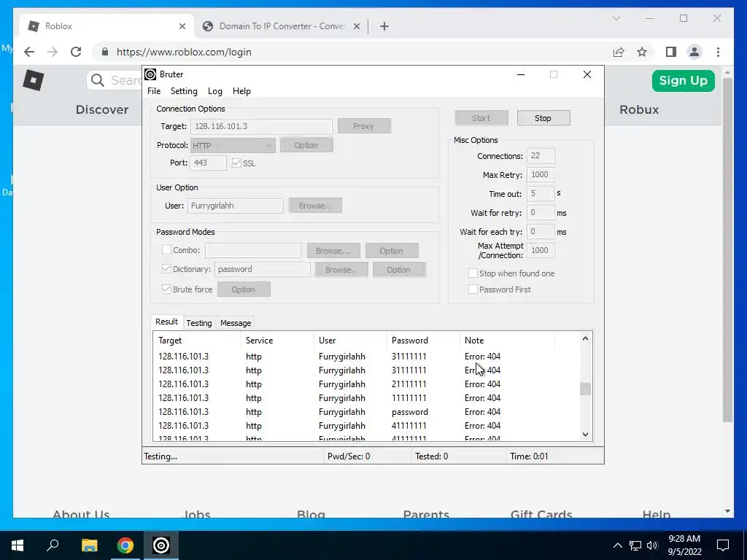Click the Proxy button

(364, 126)
